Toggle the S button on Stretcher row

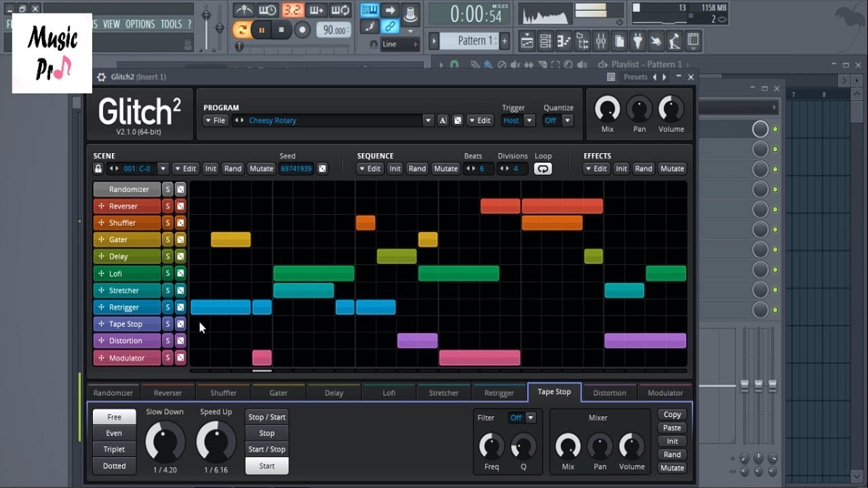[x=167, y=290]
